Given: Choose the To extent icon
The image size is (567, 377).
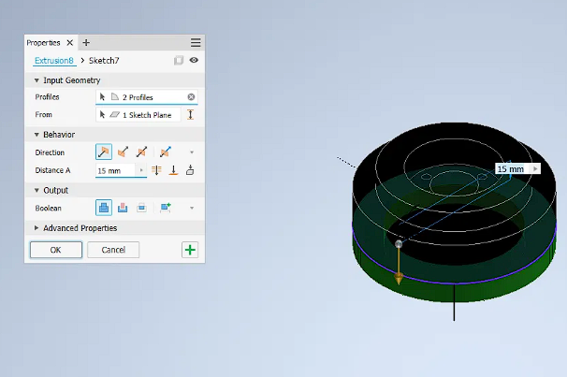Looking at the screenshot, I should click(174, 170).
